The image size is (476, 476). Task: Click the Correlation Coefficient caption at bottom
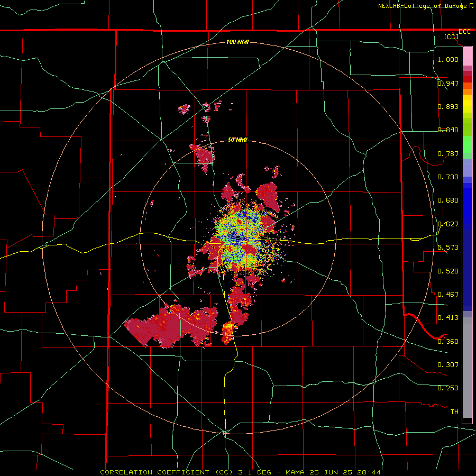(x=240, y=472)
